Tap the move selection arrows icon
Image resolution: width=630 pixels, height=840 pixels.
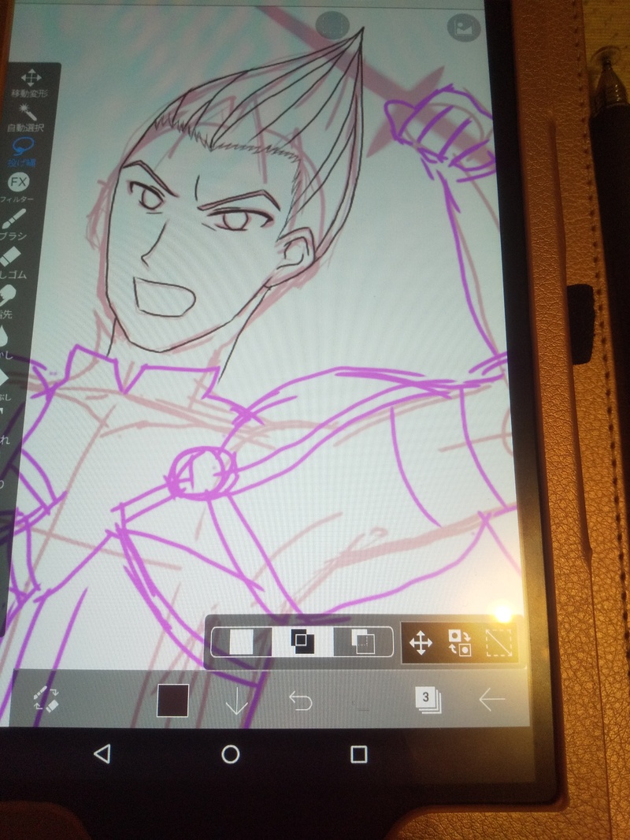[x=421, y=642]
